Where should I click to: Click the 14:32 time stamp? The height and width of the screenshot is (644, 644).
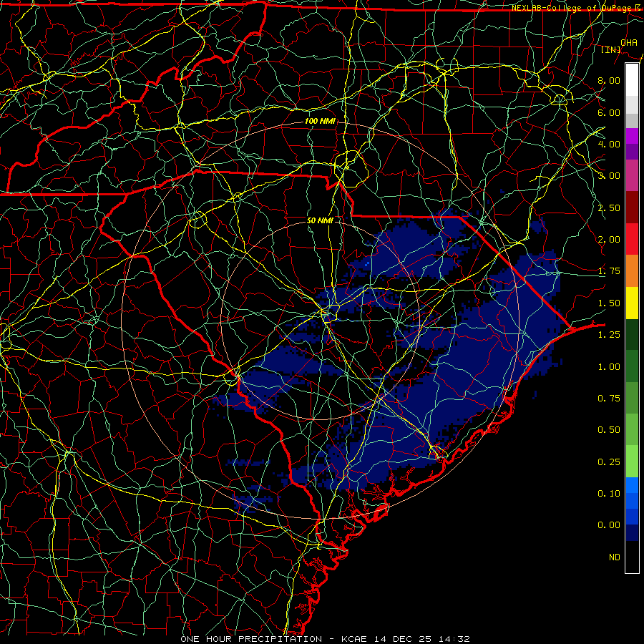tap(454, 639)
